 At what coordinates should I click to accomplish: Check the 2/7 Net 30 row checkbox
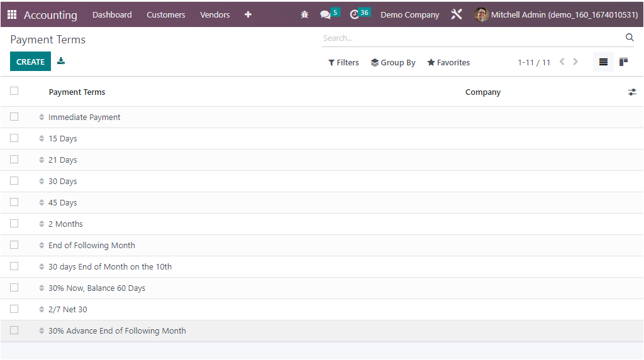click(x=14, y=309)
